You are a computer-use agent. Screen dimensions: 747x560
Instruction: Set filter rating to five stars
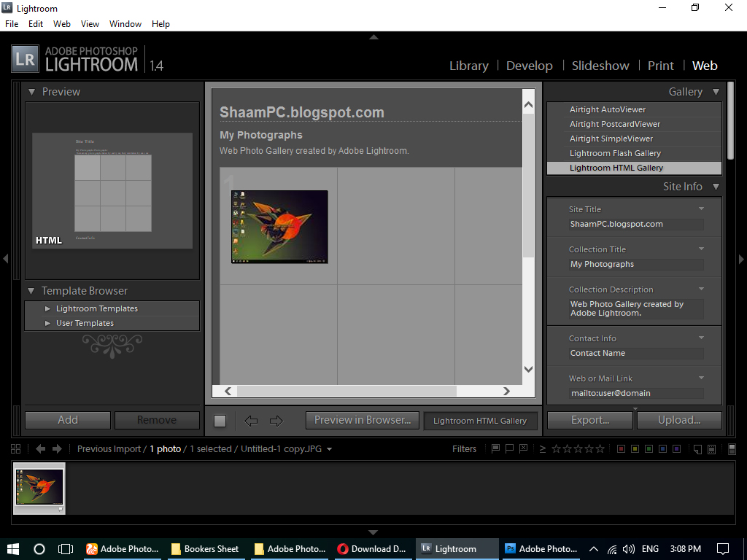(x=600, y=448)
